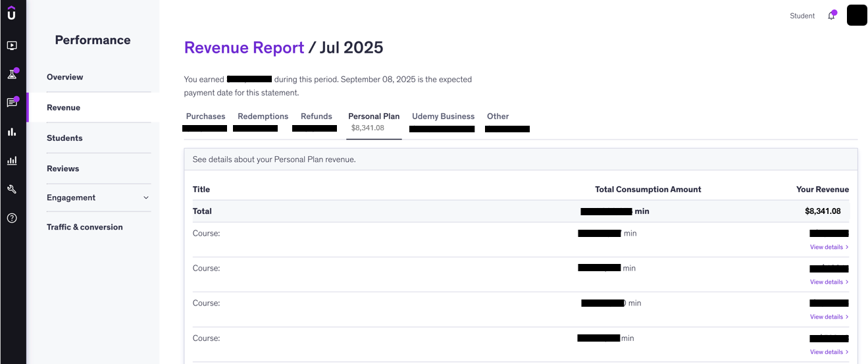Open the Tools wrench icon
868x364 pixels.
click(x=12, y=189)
